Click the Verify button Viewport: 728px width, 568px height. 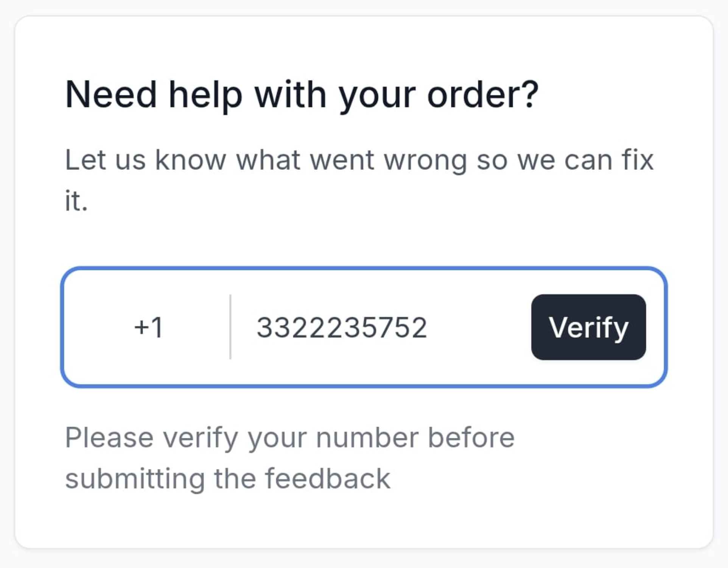coord(588,327)
